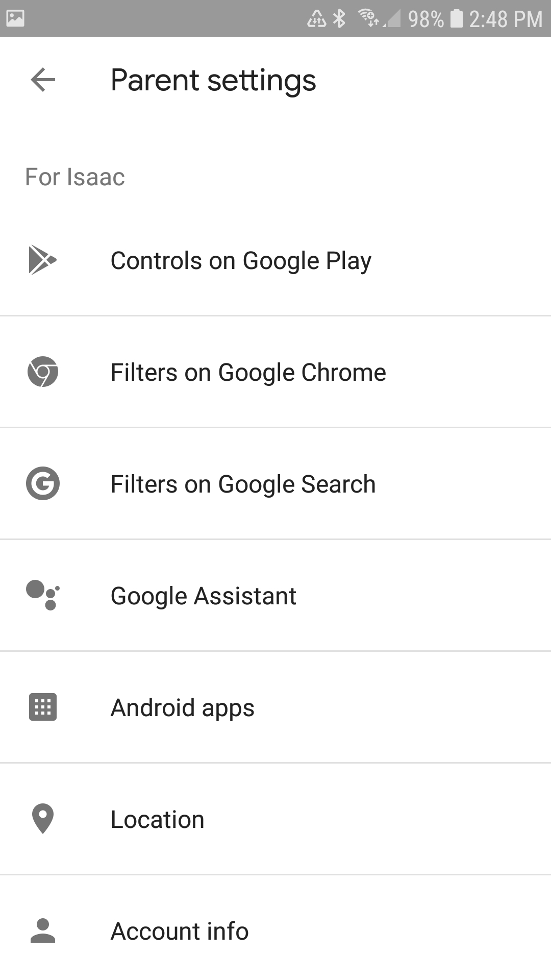Tap the picture notification icon in status bar
This screenshot has height=980, width=551.
[15, 18]
